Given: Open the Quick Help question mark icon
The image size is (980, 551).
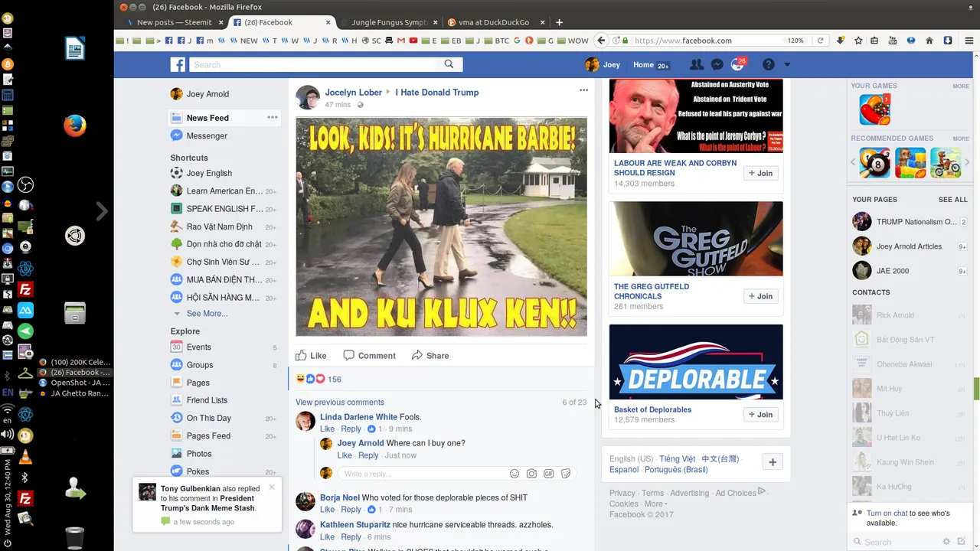Looking at the screenshot, I should point(769,65).
